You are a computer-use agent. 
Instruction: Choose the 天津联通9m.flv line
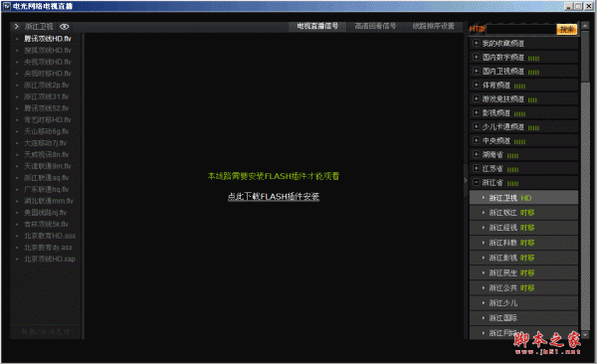[x=48, y=166]
